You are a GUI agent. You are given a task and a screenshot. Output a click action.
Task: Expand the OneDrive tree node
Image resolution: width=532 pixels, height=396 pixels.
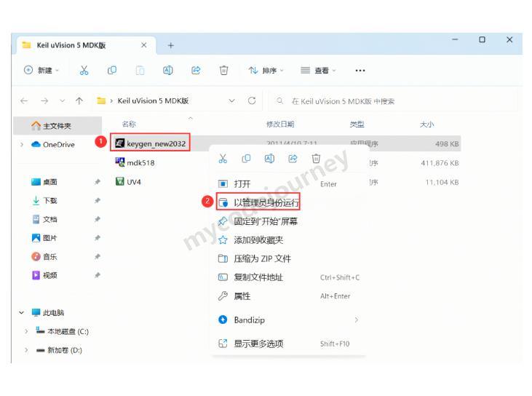[x=22, y=145]
